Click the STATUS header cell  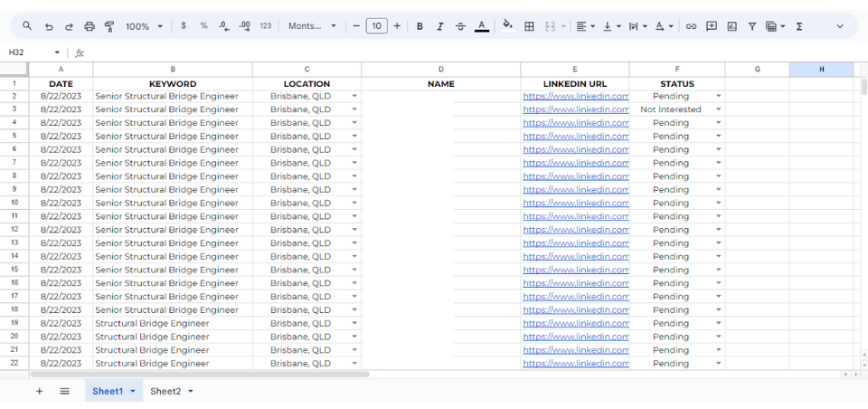coord(677,83)
